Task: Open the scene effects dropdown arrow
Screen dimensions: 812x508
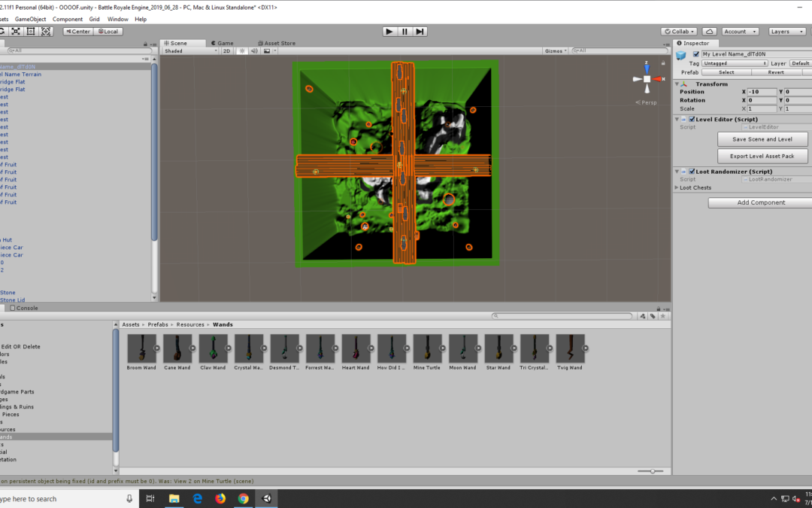Action: pos(275,51)
